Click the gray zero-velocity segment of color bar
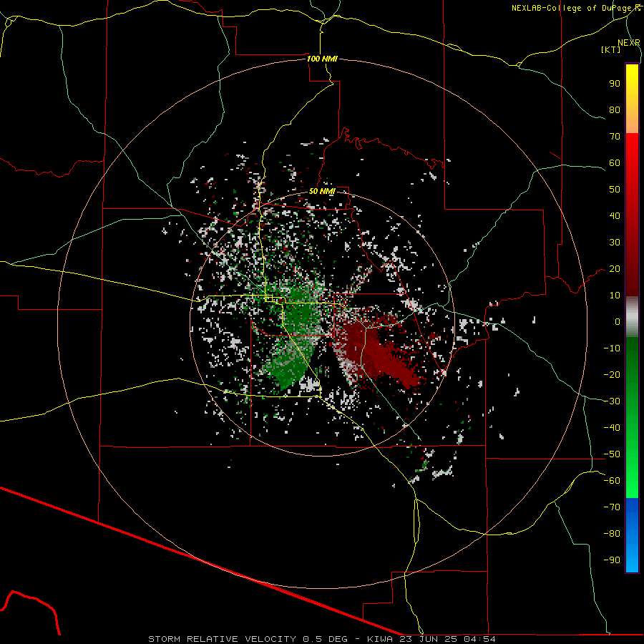 632,317
